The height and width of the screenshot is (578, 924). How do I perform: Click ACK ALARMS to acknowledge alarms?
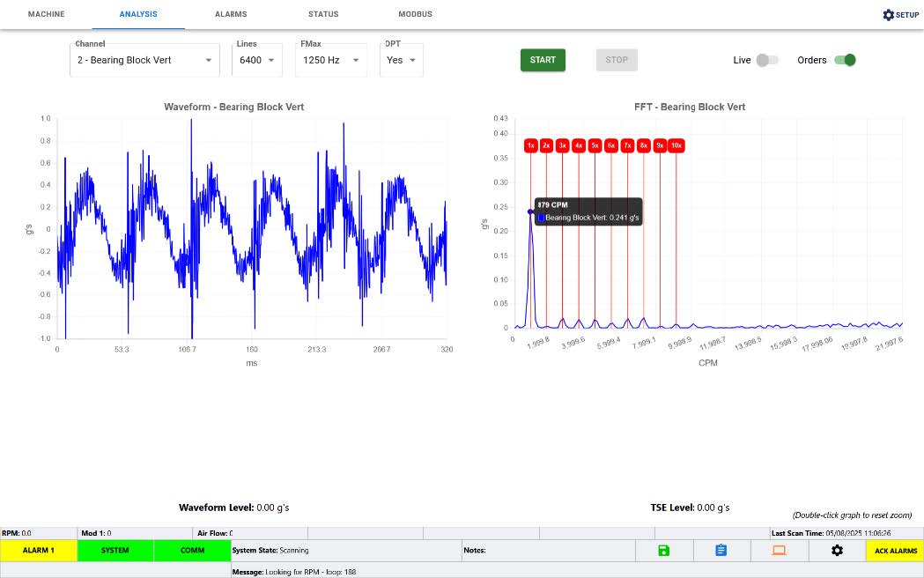pos(895,550)
